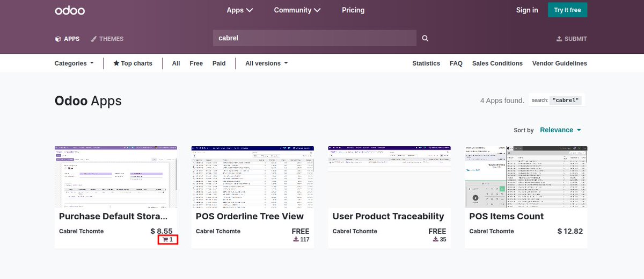The height and width of the screenshot is (279, 644).
Task: Click the download icon on POS Orderline Tree View
Action: point(296,240)
